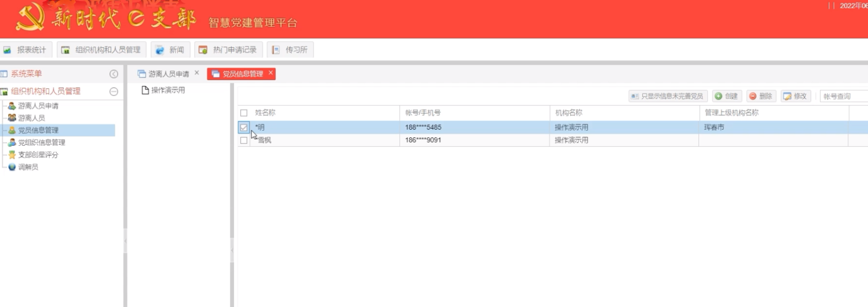Click the red 删除 icon
The width and height of the screenshot is (868, 307).
[x=753, y=96]
